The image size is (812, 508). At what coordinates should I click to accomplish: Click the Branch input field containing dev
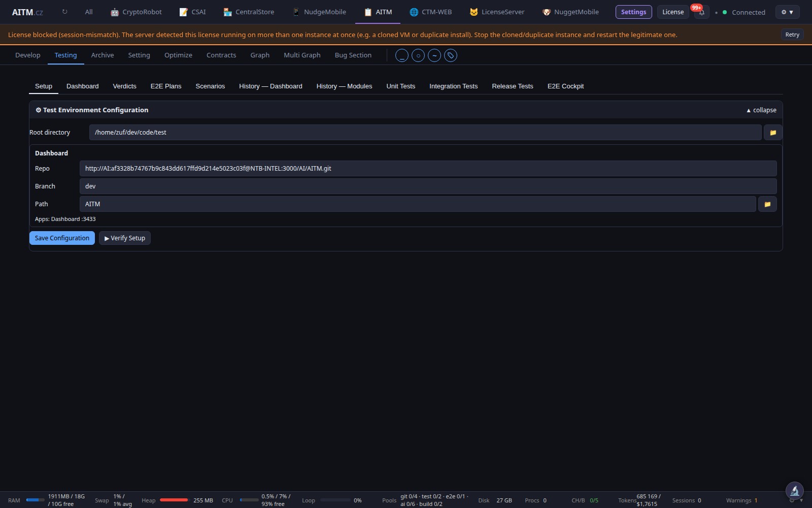(x=428, y=186)
